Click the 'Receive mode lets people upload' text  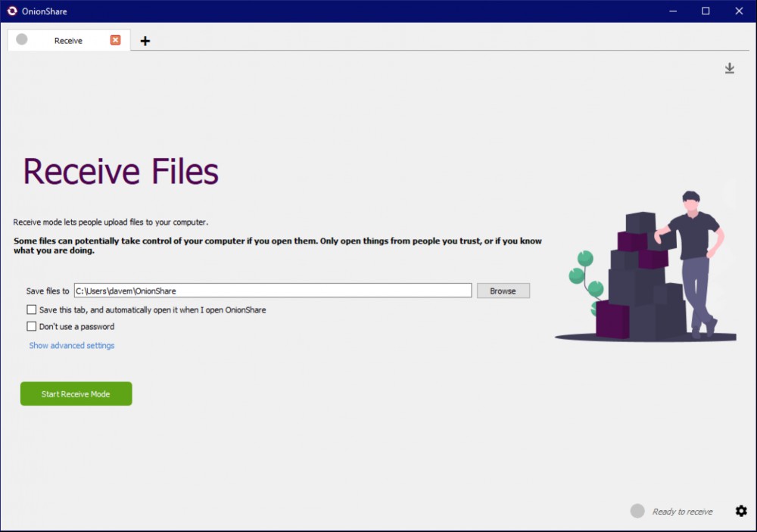(111, 222)
